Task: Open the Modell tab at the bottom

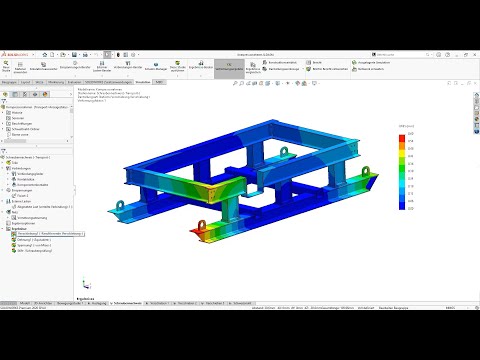Action: tap(24, 304)
